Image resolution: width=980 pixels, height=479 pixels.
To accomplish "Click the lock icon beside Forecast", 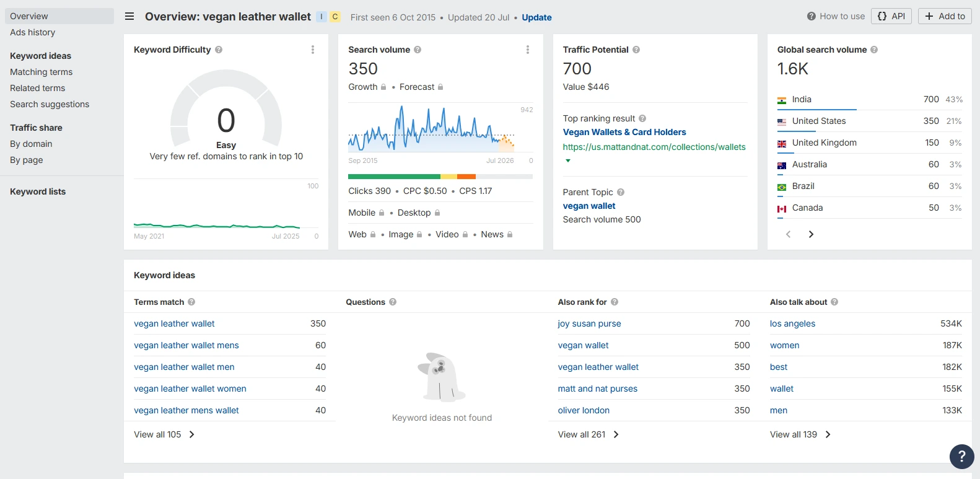I will coord(440,87).
